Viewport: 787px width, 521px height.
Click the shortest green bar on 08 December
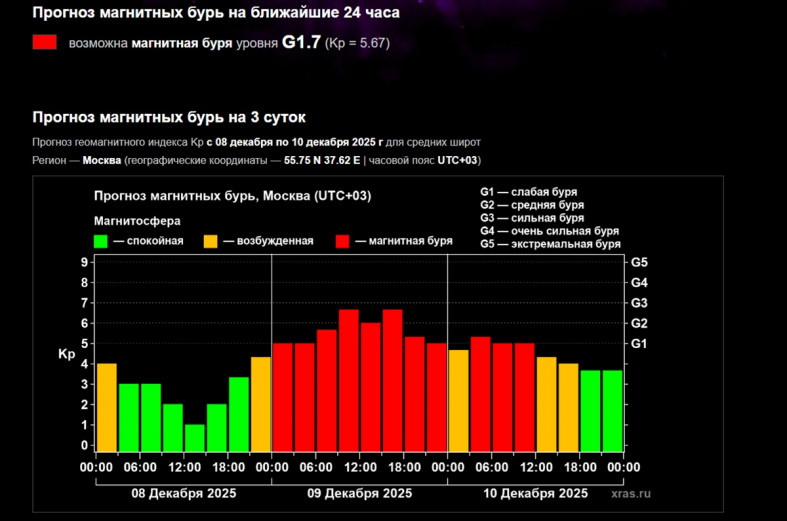click(x=195, y=437)
